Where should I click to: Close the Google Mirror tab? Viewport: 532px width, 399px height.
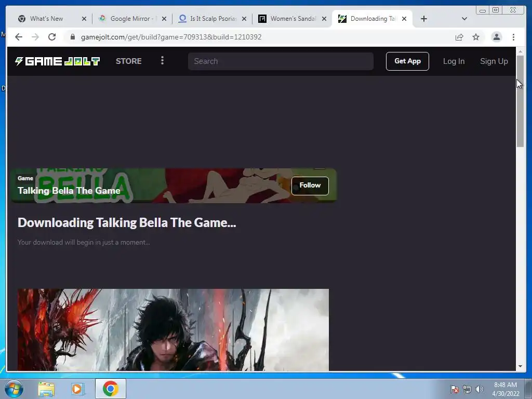(x=164, y=19)
